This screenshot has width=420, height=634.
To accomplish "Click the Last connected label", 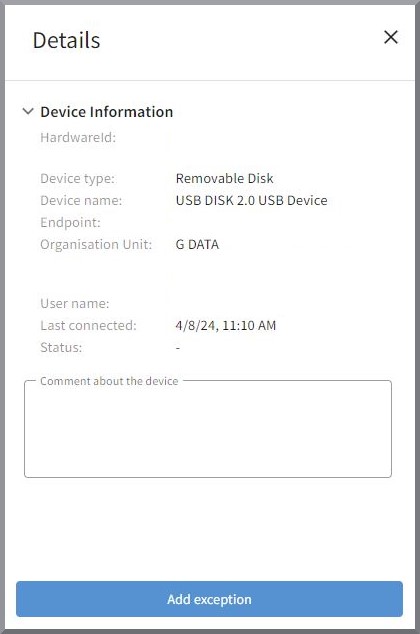I will coord(89,325).
